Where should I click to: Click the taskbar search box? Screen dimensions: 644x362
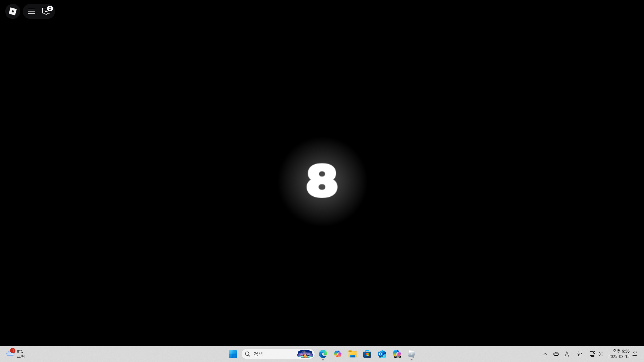(x=272, y=354)
